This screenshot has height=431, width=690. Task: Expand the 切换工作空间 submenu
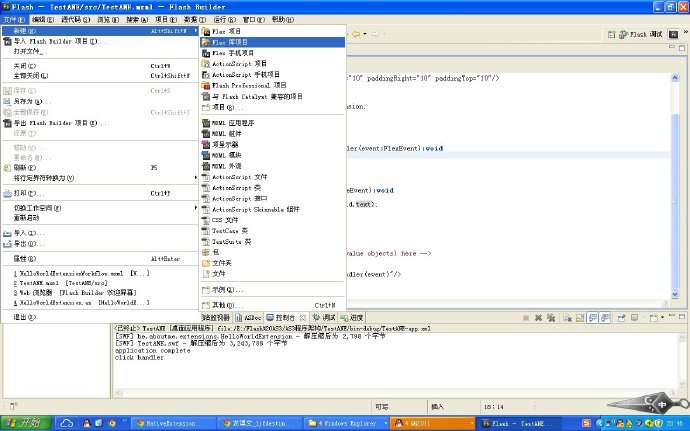[x=196, y=207]
